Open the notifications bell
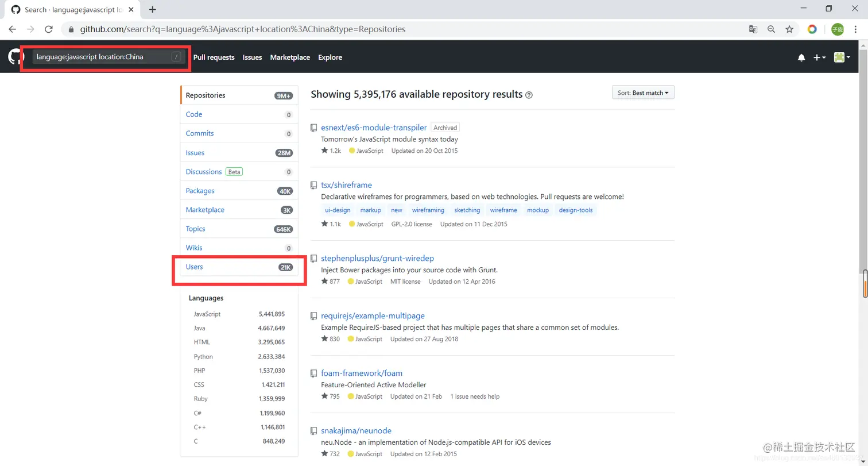 pyautogui.click(x=801, y=57)
